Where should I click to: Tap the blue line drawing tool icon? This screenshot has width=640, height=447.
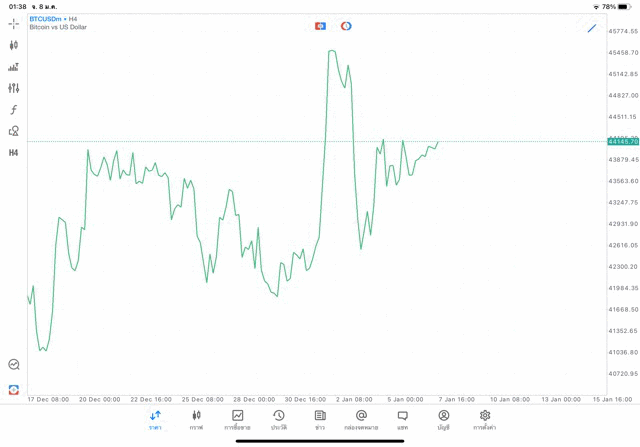tap(592, 28)
